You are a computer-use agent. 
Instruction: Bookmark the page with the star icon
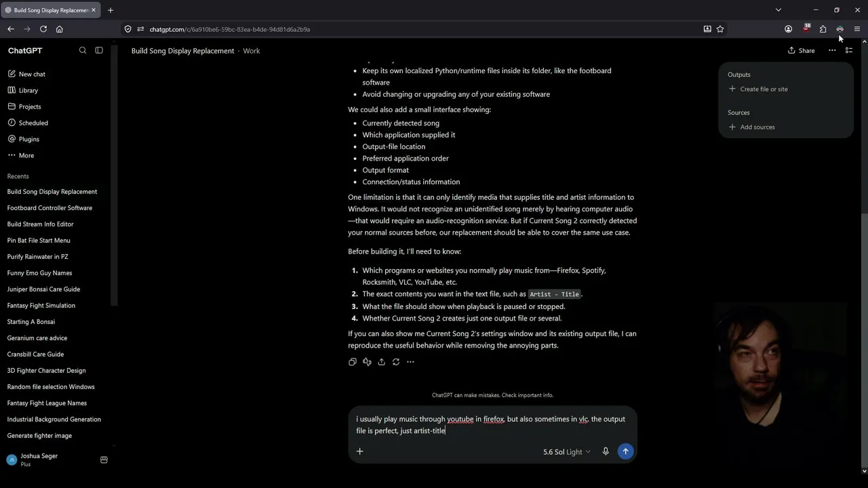coord(720,29)
